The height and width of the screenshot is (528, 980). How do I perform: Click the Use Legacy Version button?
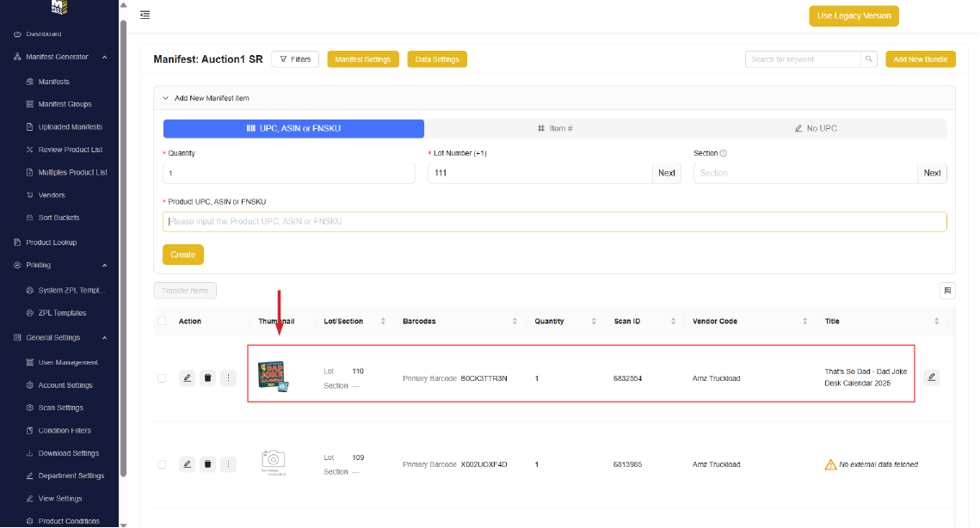854,15
